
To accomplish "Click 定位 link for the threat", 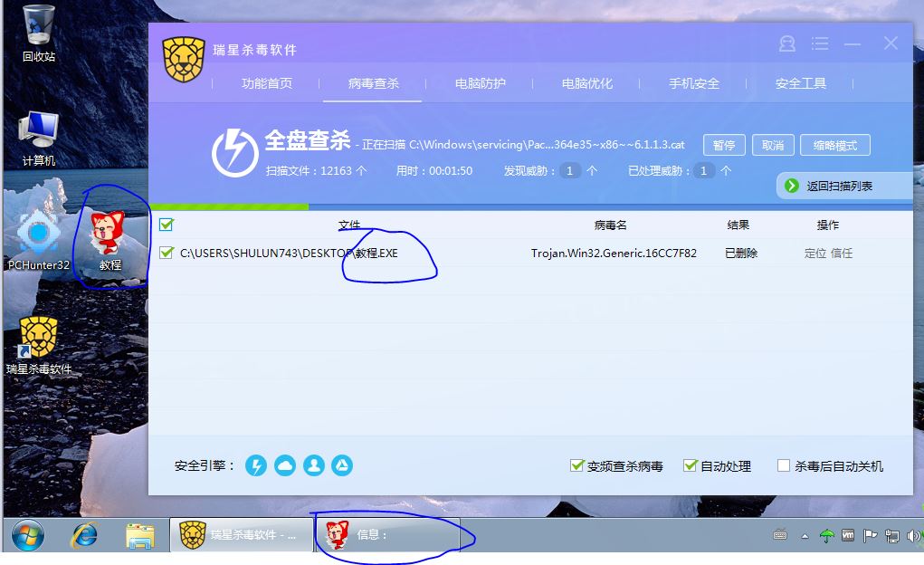I will tap(815, 253).
